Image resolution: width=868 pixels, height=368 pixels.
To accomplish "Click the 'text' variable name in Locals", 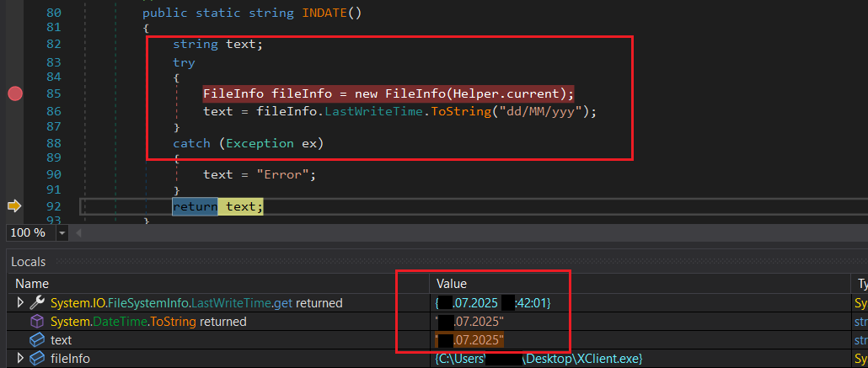I will click(61, 339).
